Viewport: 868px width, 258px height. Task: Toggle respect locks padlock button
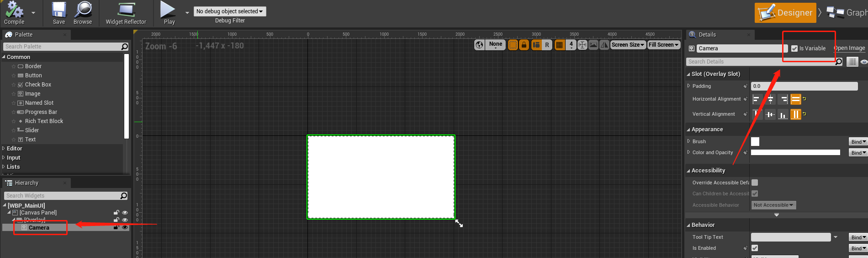pyautogui.click(x=524, y=45)
